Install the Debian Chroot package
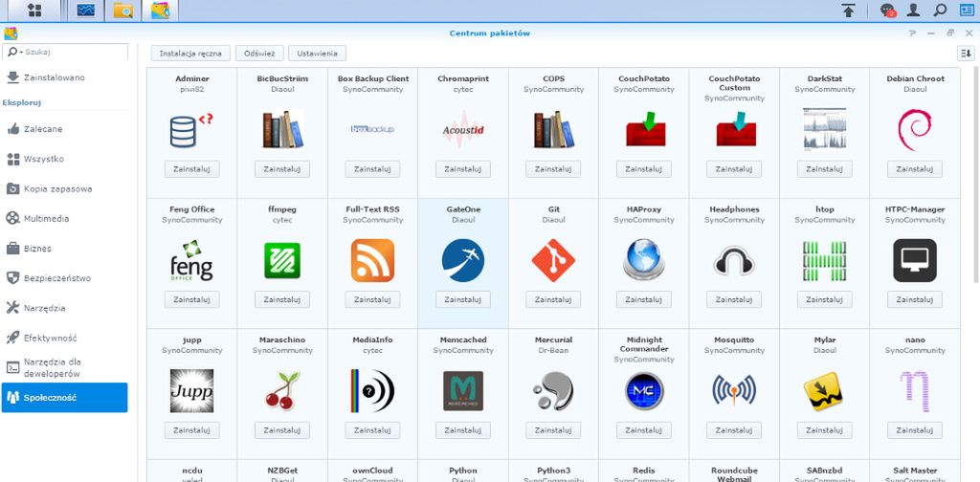This screenshot has height=482, width=980. tap(914, 169)
